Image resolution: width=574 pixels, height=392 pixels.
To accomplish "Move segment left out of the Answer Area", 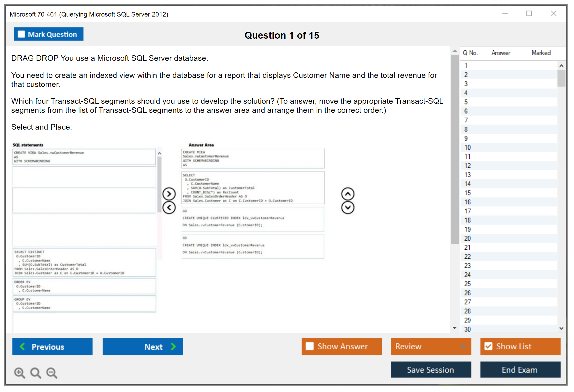I will coord(169,207).
